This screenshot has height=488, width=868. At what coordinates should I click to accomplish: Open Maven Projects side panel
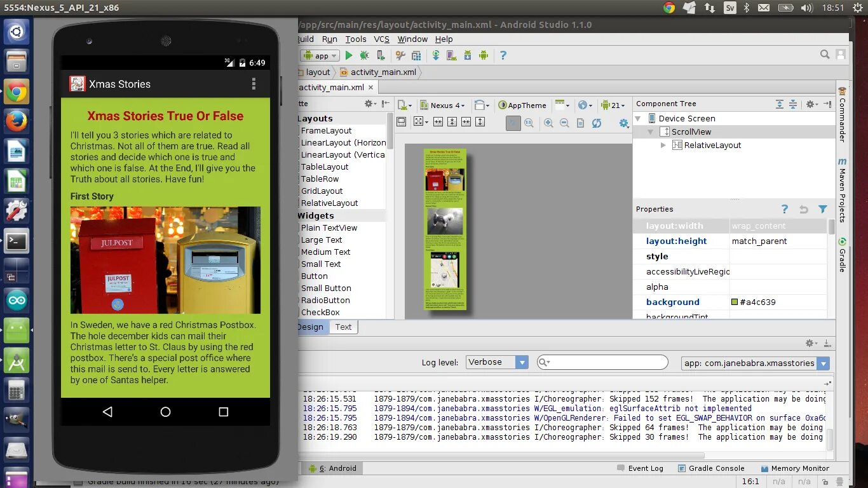[x=842, y=190]
